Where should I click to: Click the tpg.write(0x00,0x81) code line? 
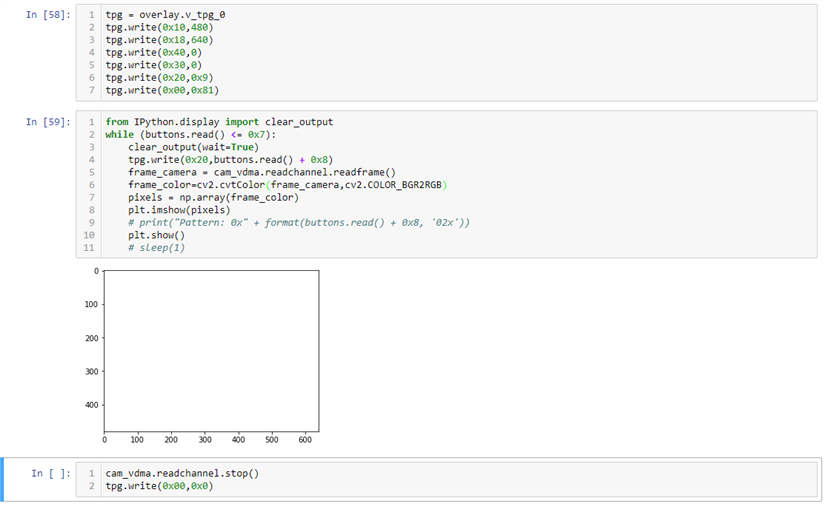point(161,90)
